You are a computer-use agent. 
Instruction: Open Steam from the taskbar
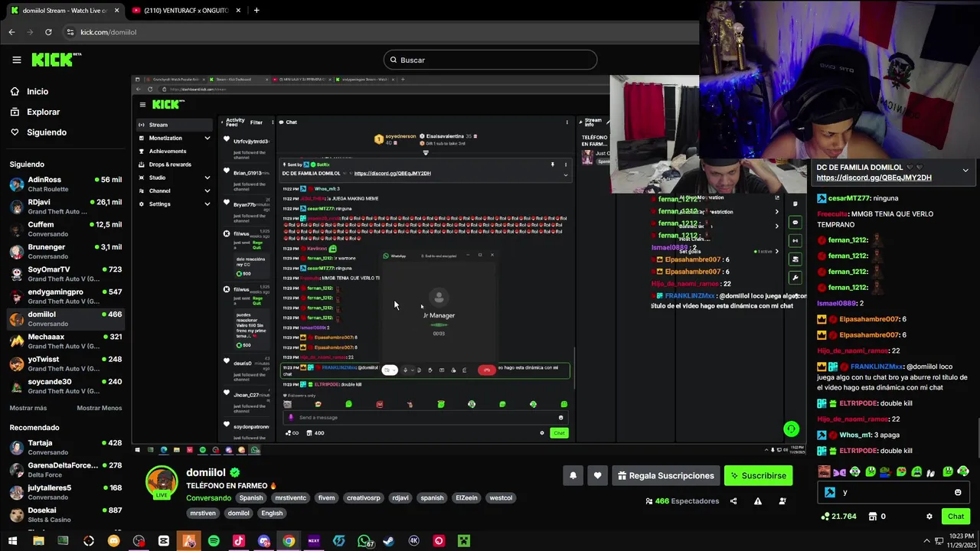click(x=389, y=541)
